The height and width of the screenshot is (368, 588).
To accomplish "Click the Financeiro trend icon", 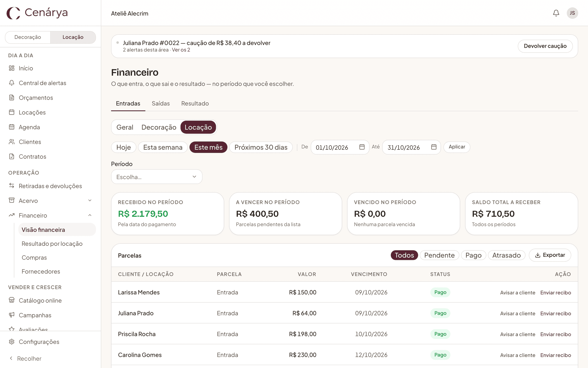I will pyautogui.click(x=11, y=215).
